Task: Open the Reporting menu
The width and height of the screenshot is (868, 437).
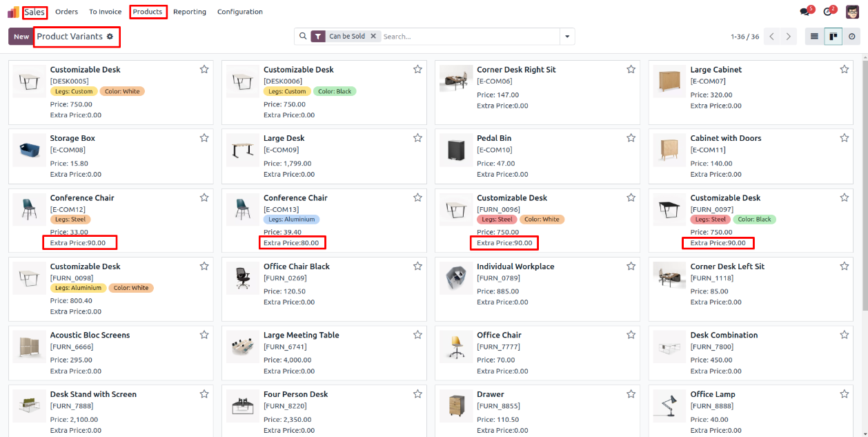Action: click(x=190, y=12)
